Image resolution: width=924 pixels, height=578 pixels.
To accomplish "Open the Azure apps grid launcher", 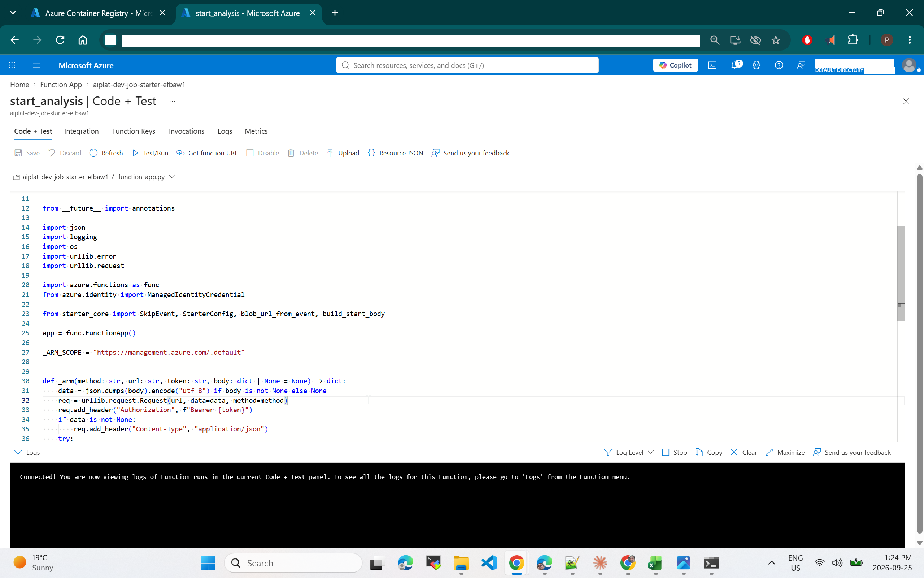I will pos(12,65).
